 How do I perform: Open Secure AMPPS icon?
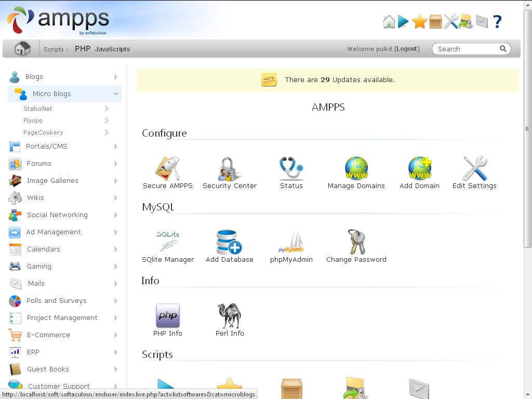168,168
